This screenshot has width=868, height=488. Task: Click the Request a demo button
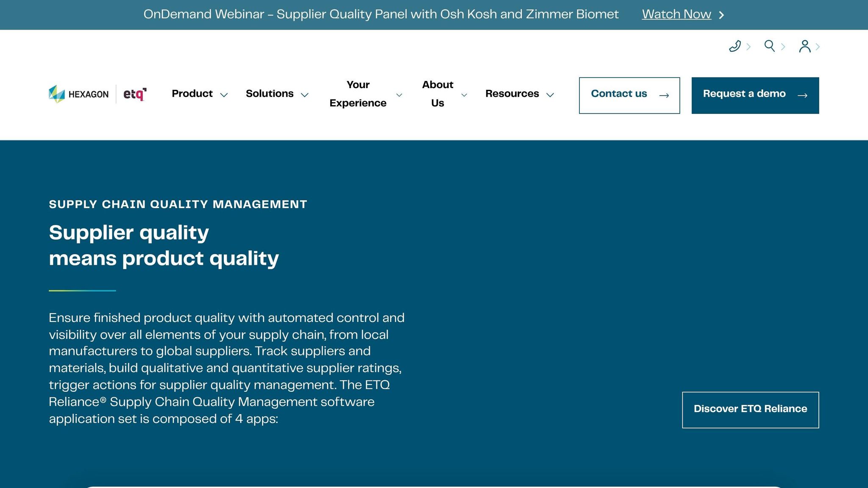755,95
